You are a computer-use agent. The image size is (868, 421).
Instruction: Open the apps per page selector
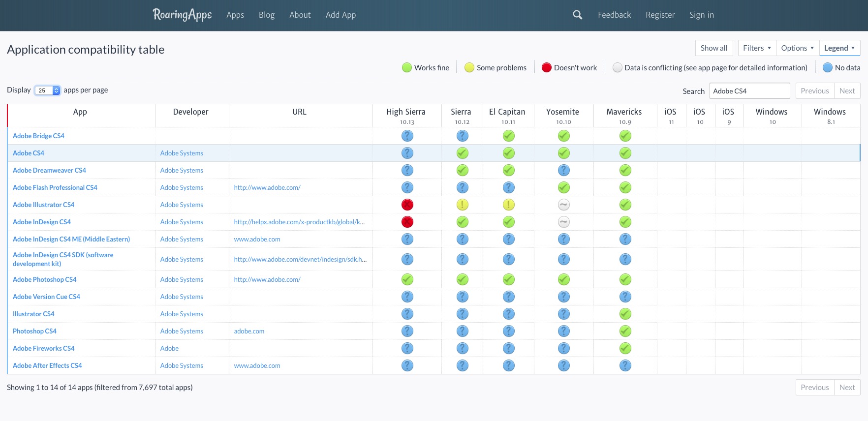click(x=47, y=90)
